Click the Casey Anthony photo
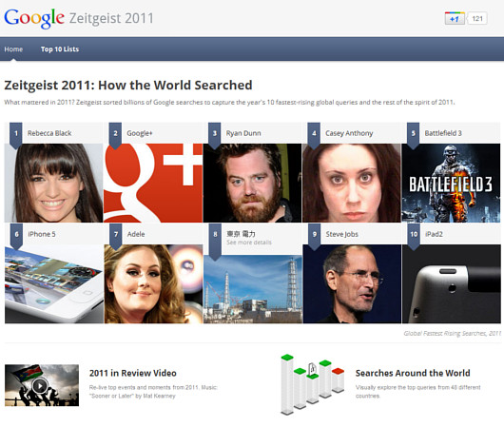504x447 pixels. pyautogui.click(x=352, y=183)
